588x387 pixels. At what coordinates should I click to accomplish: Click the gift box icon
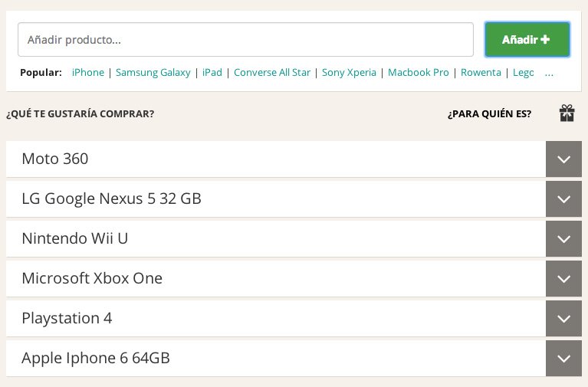567,113
